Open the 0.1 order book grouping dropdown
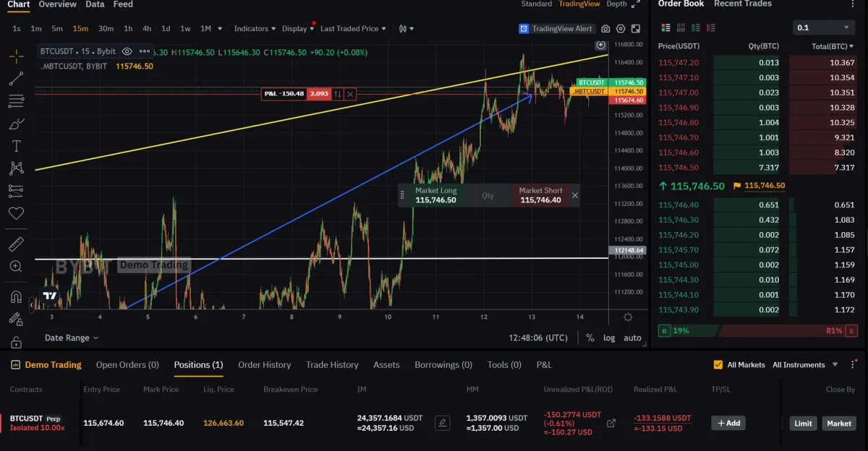868x451 pixels. tap(824, 27)
